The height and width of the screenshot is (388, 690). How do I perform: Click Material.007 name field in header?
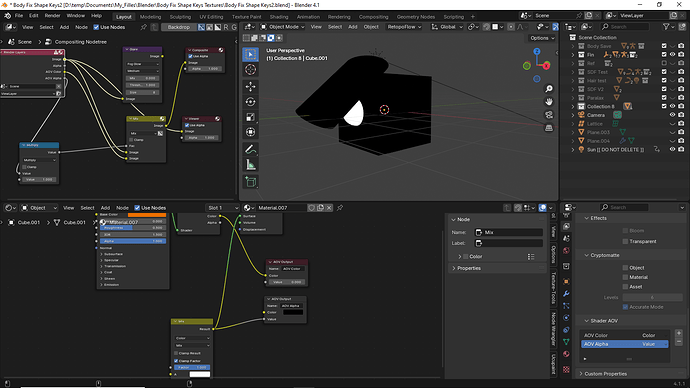(281, 208)
